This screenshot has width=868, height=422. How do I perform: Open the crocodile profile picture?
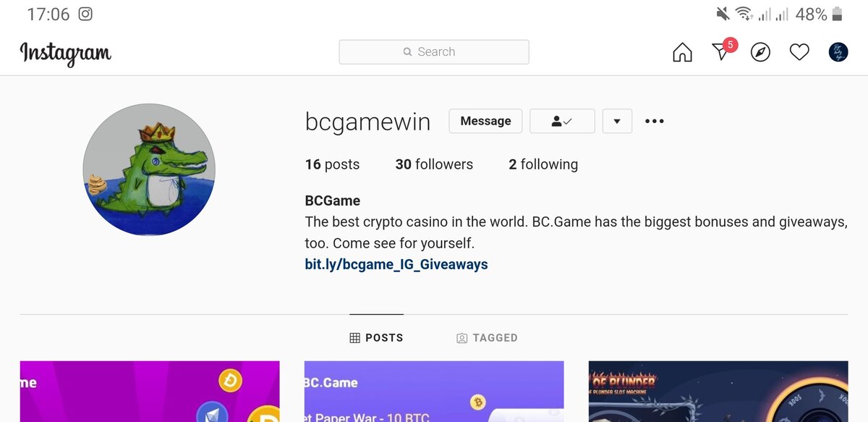[149, 169]
